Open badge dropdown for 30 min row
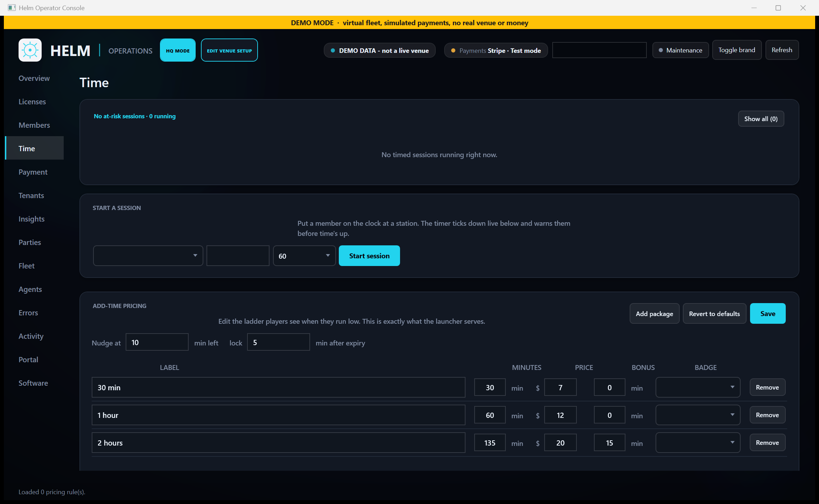819x504 pixels. [x=698, y=387]
